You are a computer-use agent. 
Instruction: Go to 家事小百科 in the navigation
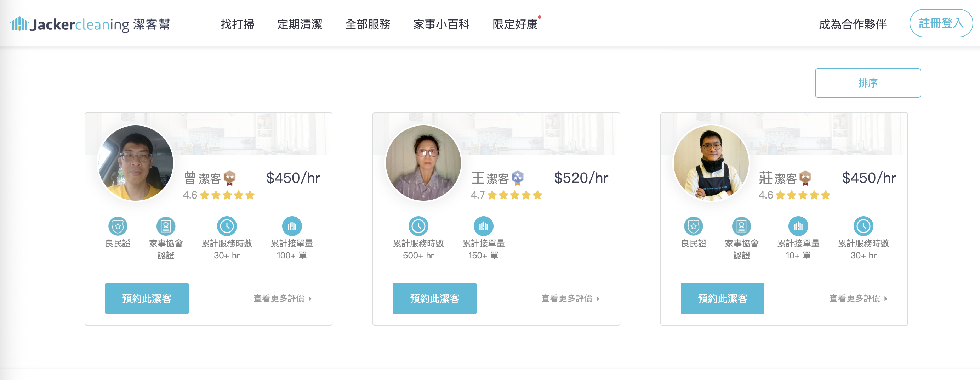(441, 24)
